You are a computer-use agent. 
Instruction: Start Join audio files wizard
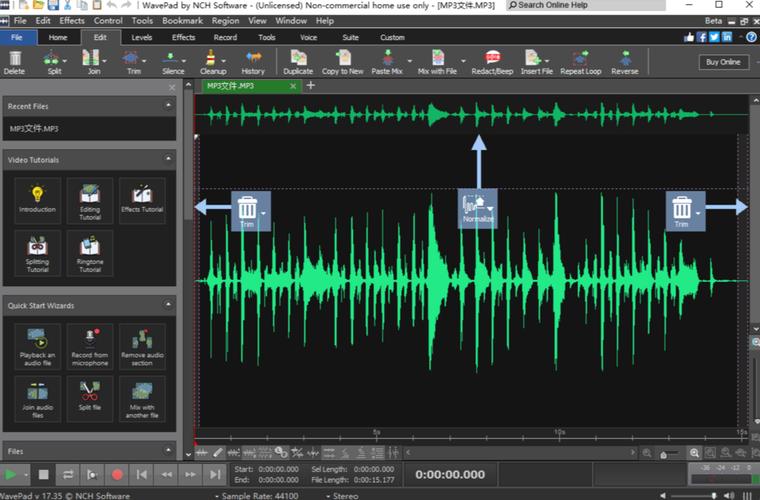(37, 399)
